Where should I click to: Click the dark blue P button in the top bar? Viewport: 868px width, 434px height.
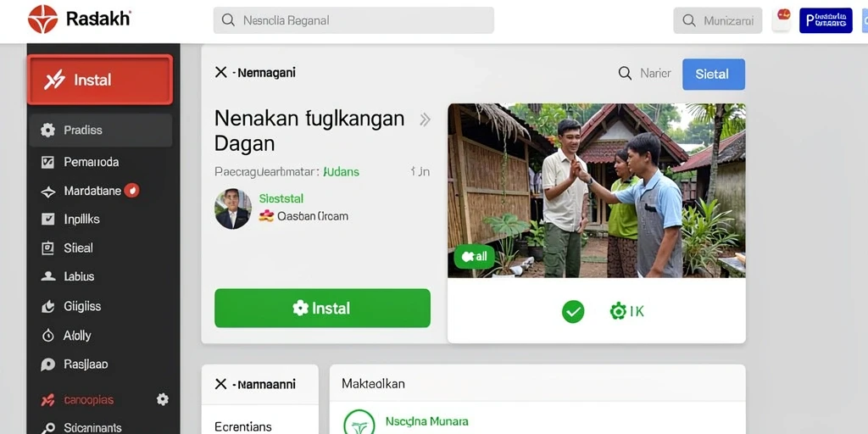click(826, 20)
